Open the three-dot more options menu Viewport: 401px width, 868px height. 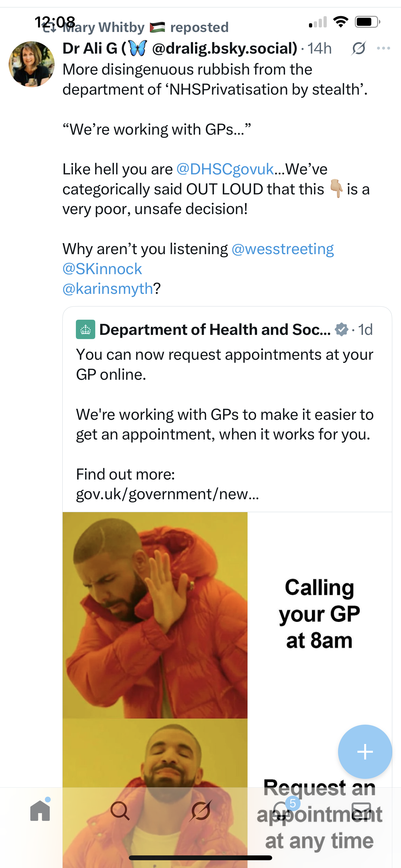click(384, 48)
